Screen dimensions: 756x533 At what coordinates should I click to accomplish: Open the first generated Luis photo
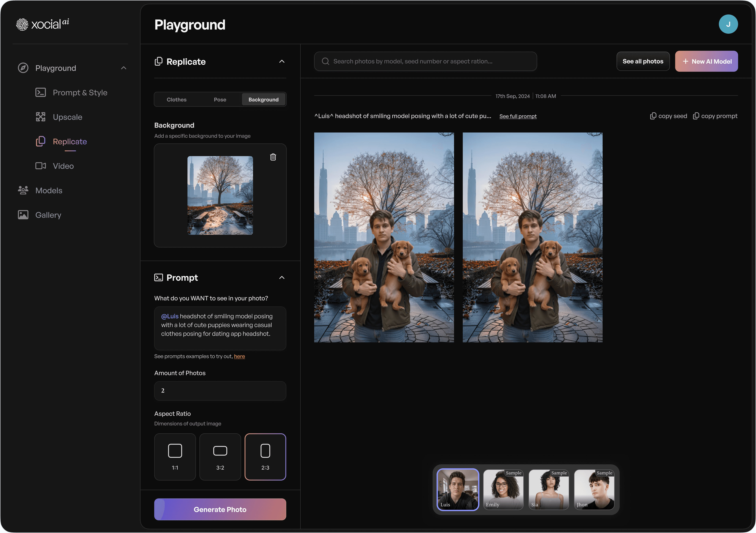[384, 237]
